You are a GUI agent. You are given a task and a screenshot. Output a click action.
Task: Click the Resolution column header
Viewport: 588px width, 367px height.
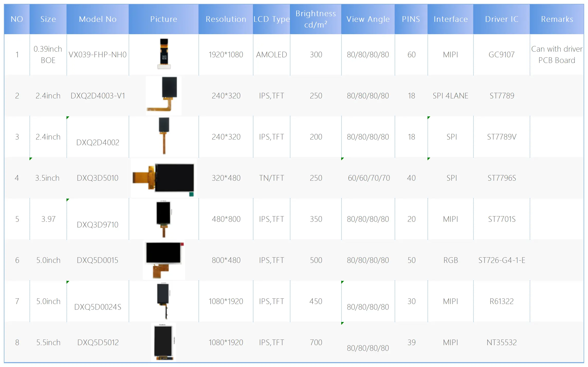[x=226, y=19]
